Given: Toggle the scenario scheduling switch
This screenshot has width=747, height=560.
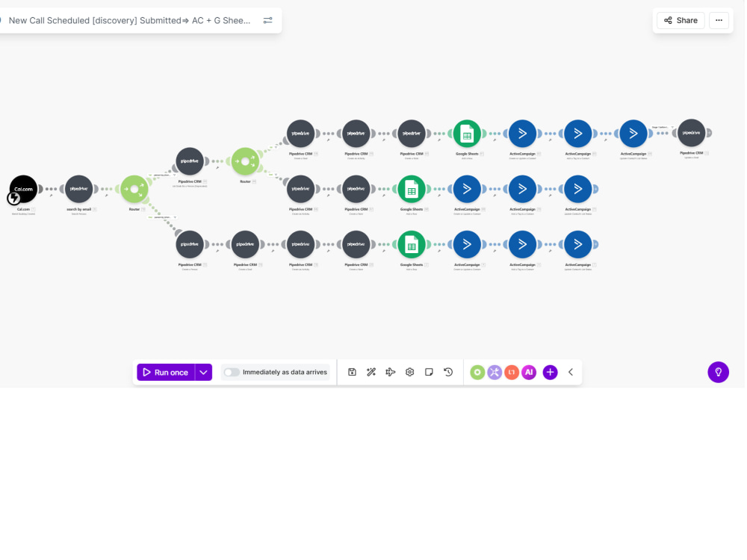Looking at the screenshot, I should 232,372.
